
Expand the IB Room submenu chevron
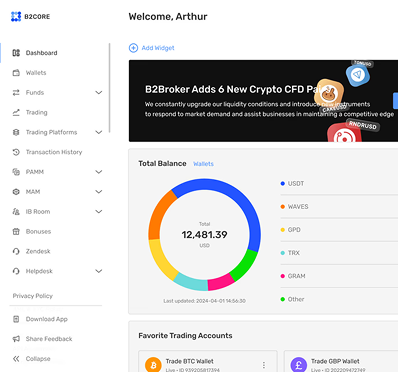click(99, 212)
